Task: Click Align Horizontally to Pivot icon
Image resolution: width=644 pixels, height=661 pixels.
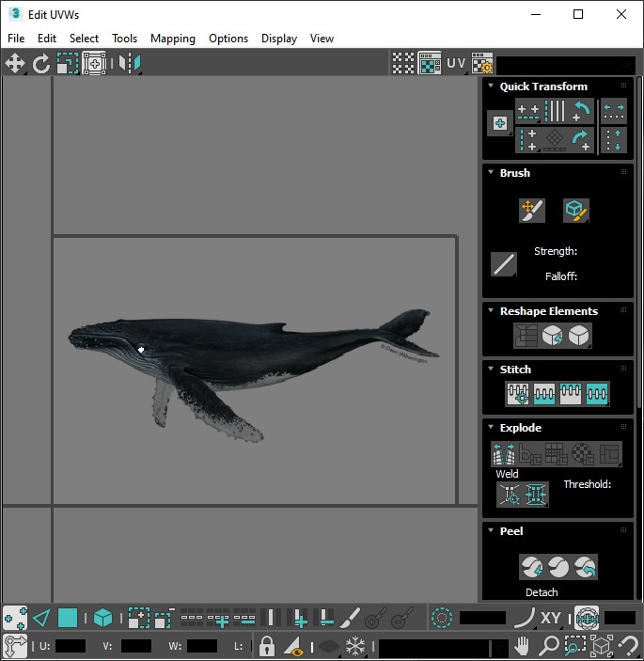Action: click(x=528, y=111)
